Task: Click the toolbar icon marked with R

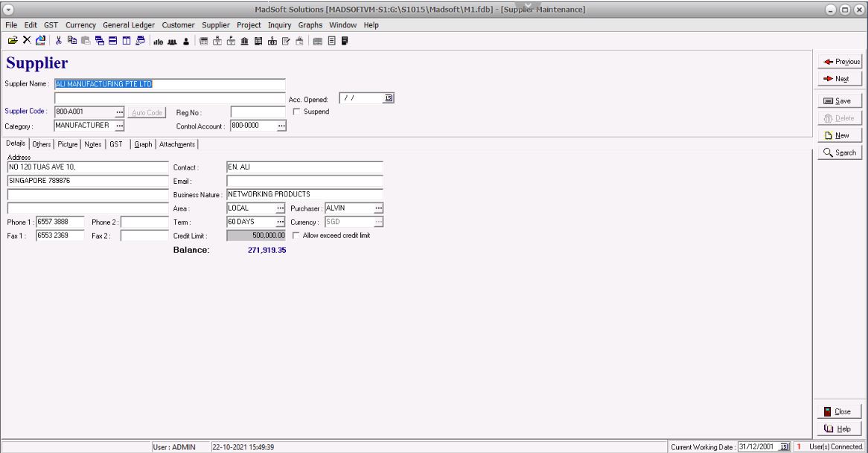Action: 217,41
